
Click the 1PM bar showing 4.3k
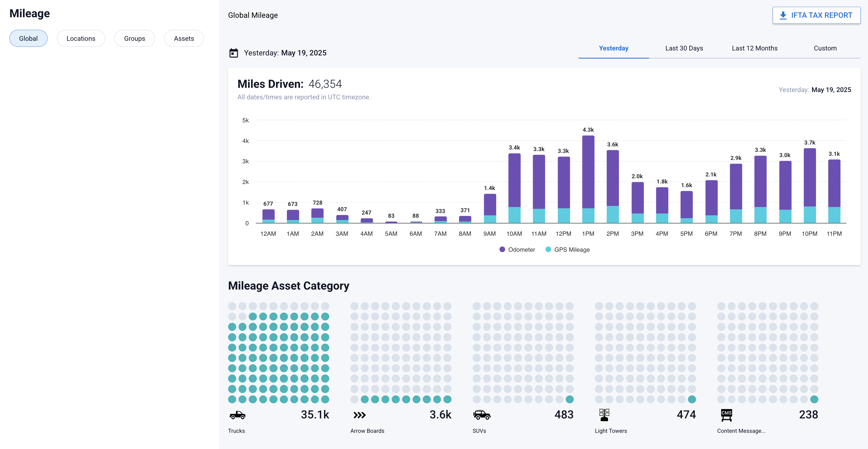point(588,179)
